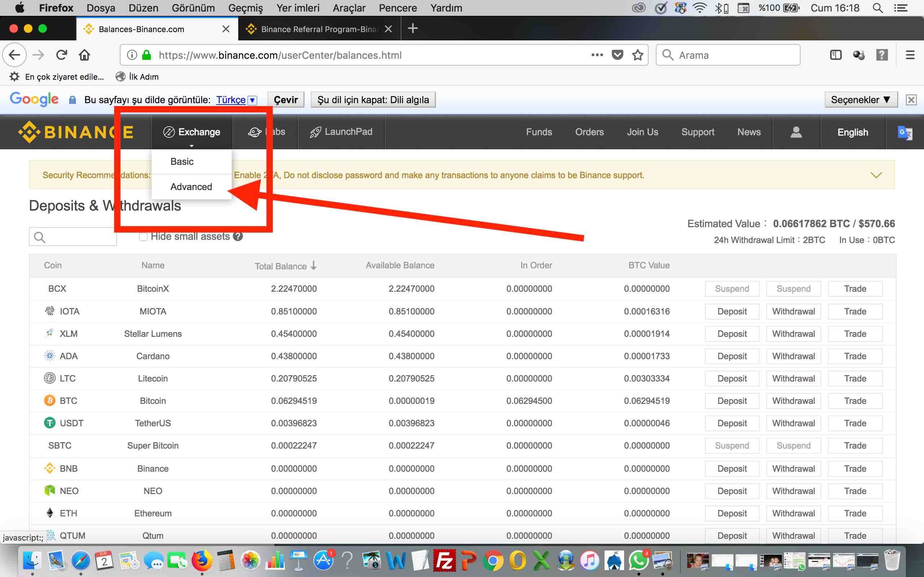Sort by the Total Balance column arrow
The height and width of the screenshot is (577, 924).
[313, 266]
